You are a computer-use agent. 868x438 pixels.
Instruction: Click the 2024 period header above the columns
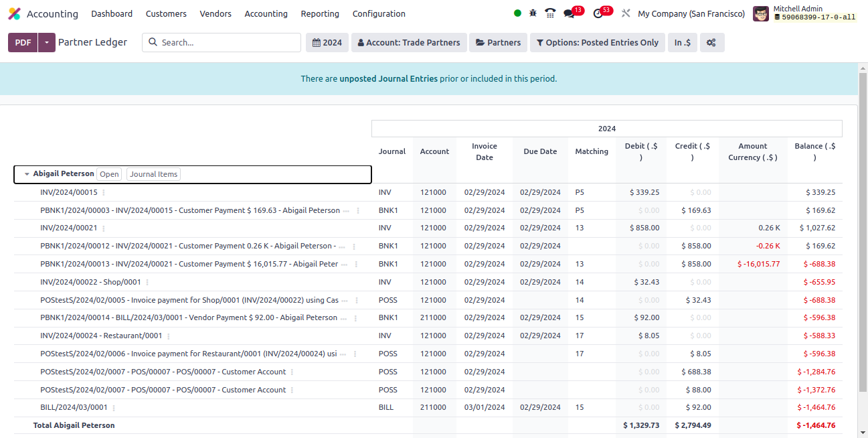607,129
